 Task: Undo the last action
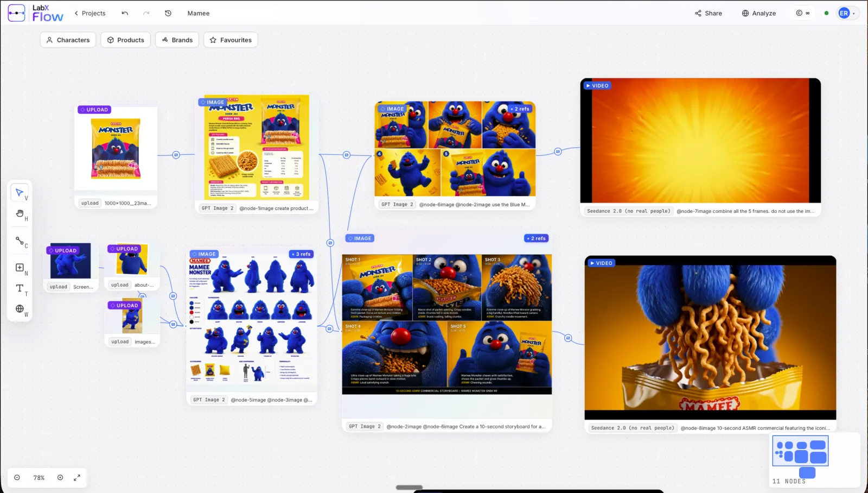click(x=125, y=13)
